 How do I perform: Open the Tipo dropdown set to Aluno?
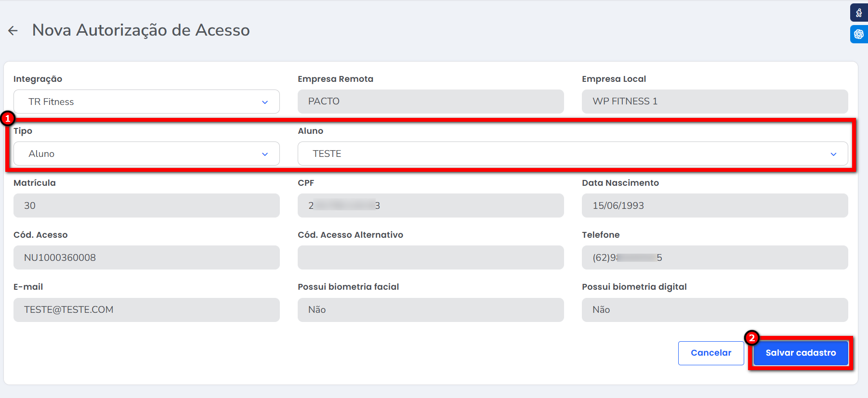(146, 154)
